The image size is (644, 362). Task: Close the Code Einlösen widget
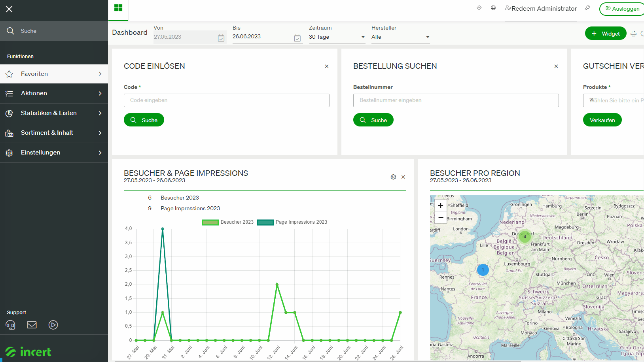[x=327, y=66]
